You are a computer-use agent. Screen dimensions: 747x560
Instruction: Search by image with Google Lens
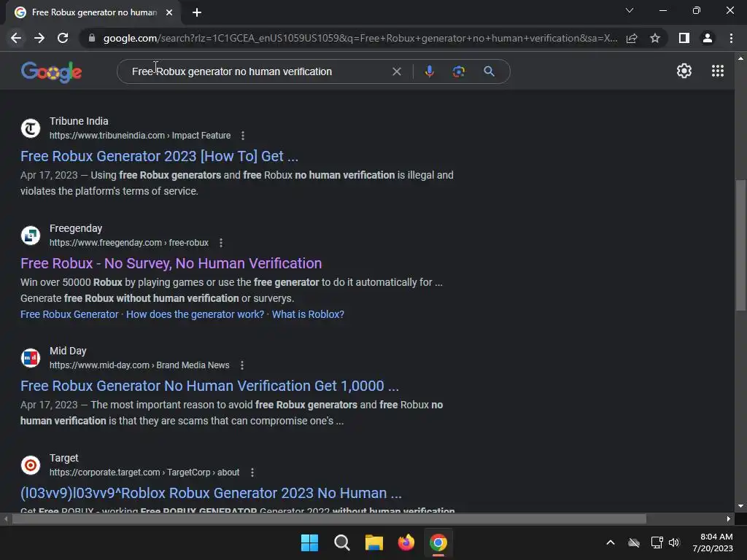coord(459,71)
